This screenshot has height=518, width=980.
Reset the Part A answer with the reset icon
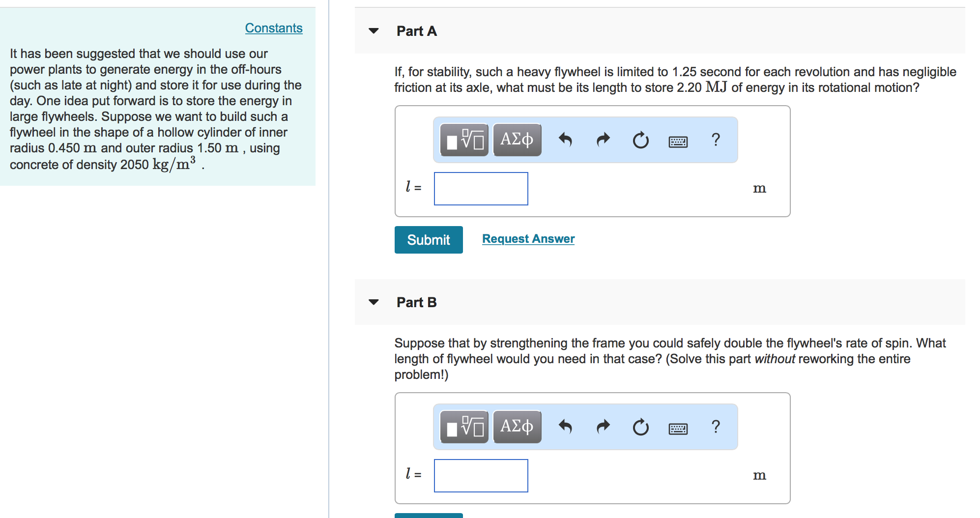click(x=640, y=140)
